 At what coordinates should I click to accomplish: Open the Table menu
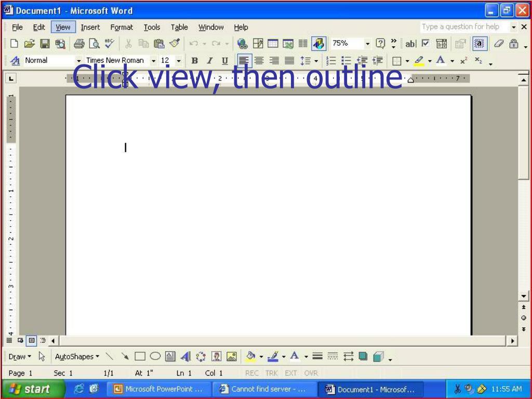click(179, 27)
